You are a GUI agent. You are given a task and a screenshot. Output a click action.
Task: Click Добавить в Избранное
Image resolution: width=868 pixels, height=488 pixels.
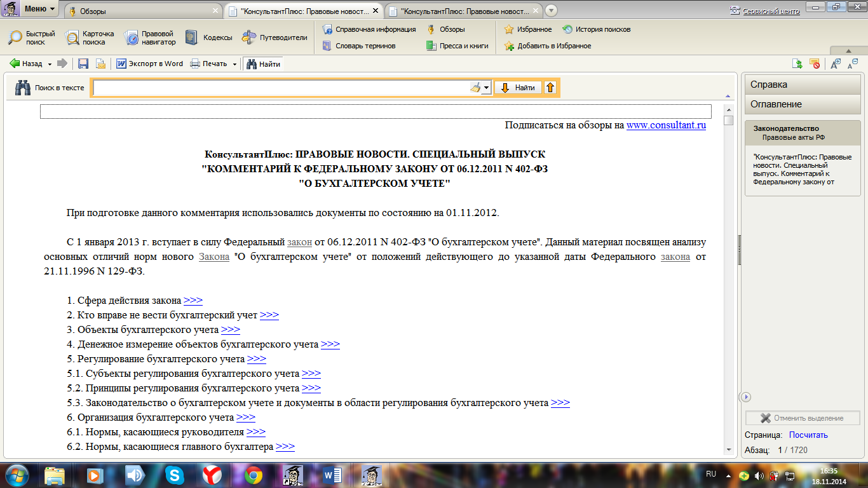[548, 46]
